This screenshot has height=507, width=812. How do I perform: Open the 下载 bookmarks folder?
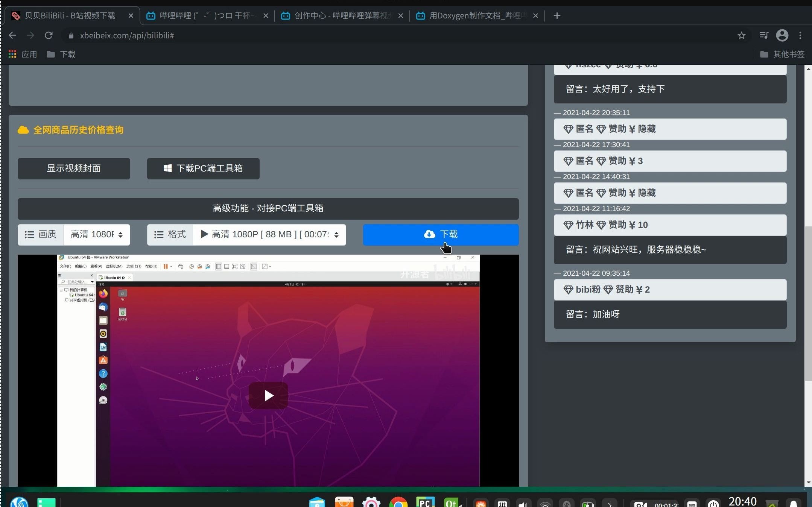[x=61, y=54]
